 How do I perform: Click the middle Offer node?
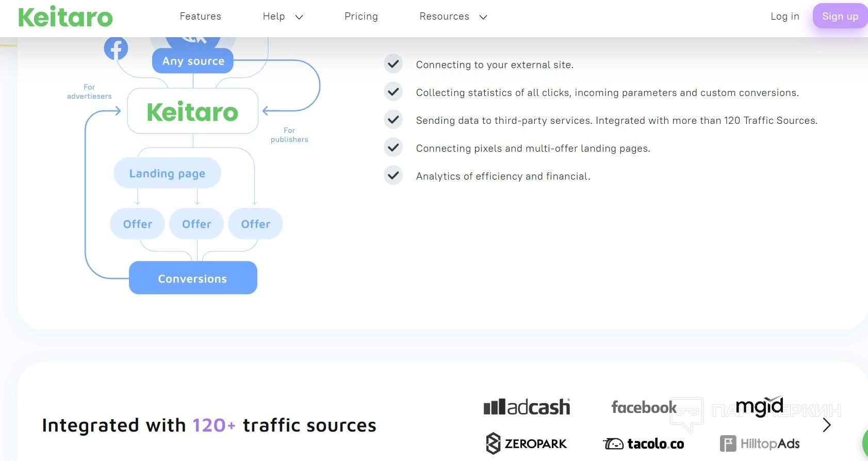[x=196, y=224]
